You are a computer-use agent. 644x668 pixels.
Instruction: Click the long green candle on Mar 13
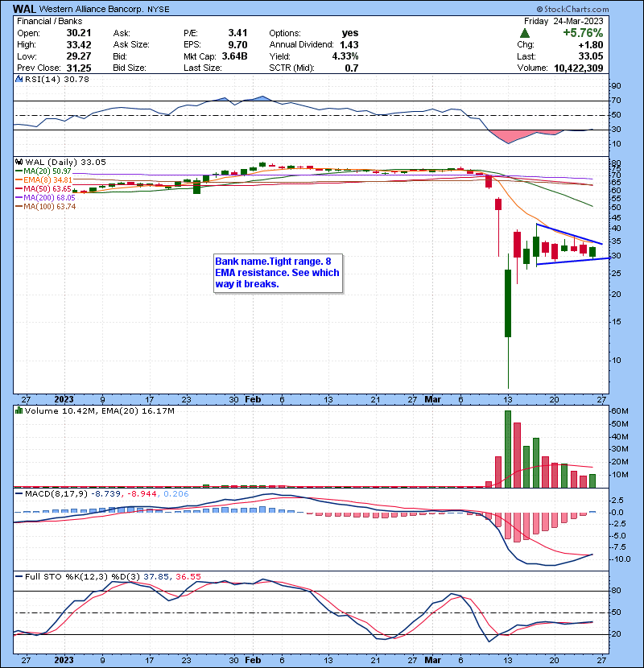(508, 303)
